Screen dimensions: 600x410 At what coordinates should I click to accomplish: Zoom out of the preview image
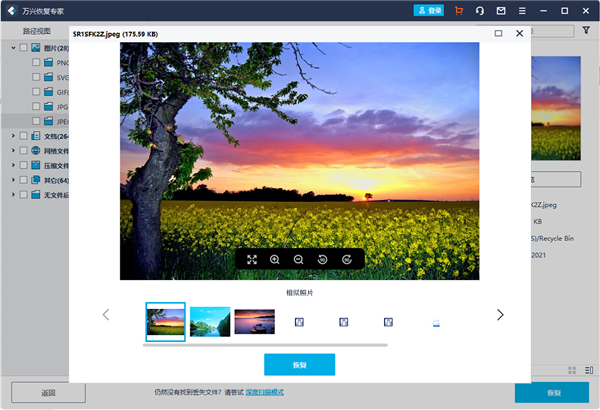point(298,259)
